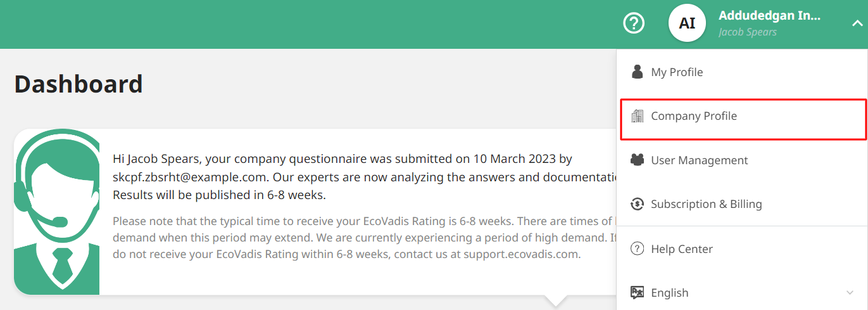Click the headset support agent illustration
Image resolution: width=868 pixels, height=310 pixels.
click(57, 212)
